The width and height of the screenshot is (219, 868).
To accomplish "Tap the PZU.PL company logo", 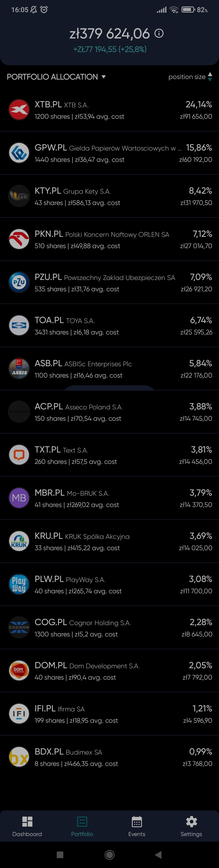I will 19,282.
